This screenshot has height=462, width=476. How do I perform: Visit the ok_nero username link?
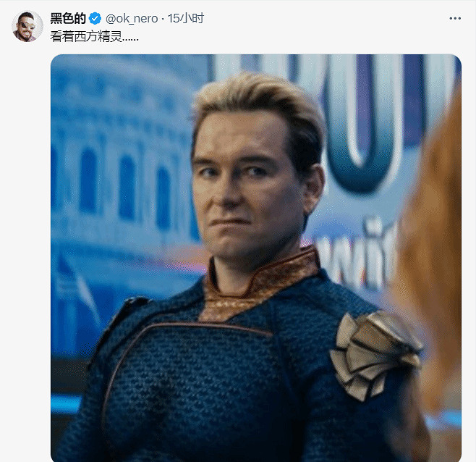133,18
